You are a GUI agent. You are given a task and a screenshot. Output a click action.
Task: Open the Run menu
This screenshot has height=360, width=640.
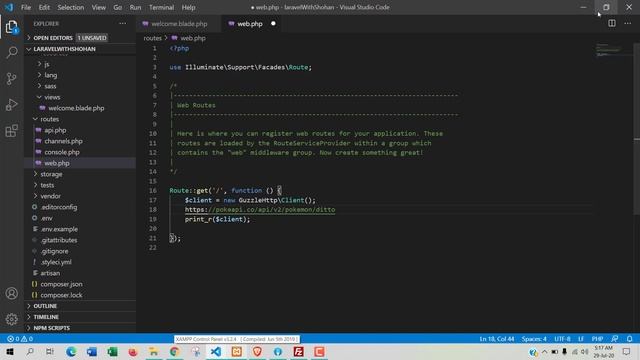[135, 7]
